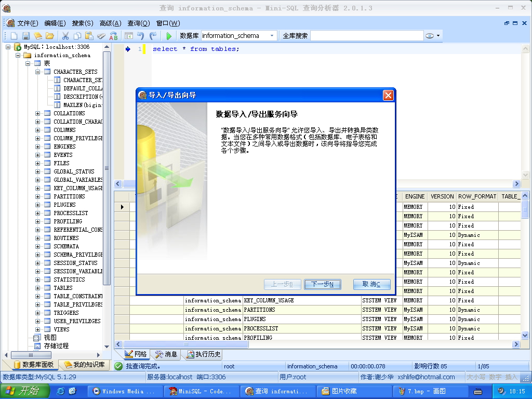Click the tree panel vertical scrollbar
This screenshot has height=399, width=532.
[107, 168]
